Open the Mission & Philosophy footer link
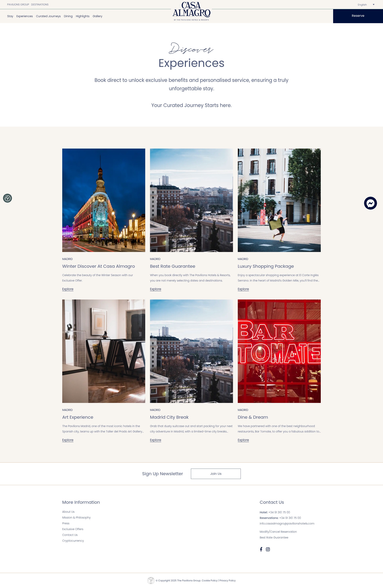 76,518
